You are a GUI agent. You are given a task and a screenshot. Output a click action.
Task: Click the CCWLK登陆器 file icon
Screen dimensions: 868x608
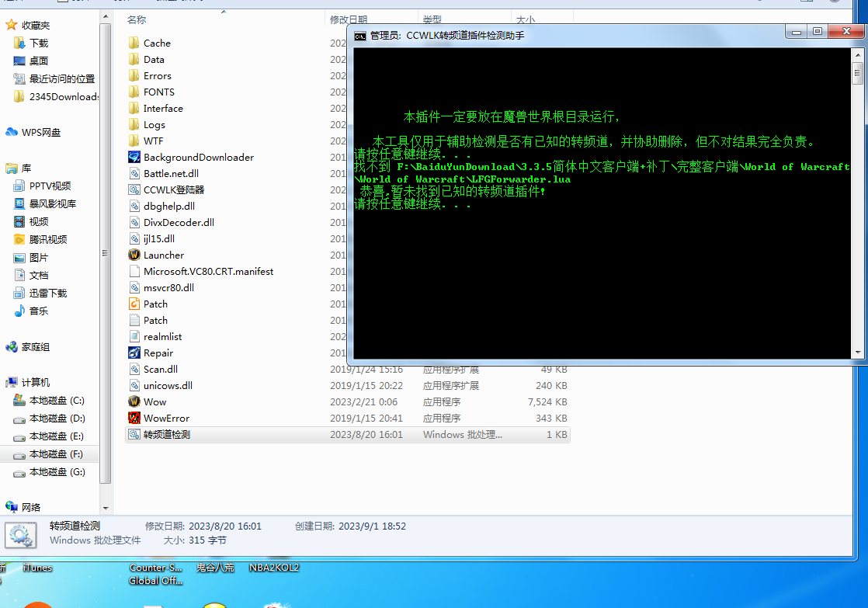(134, 189)
